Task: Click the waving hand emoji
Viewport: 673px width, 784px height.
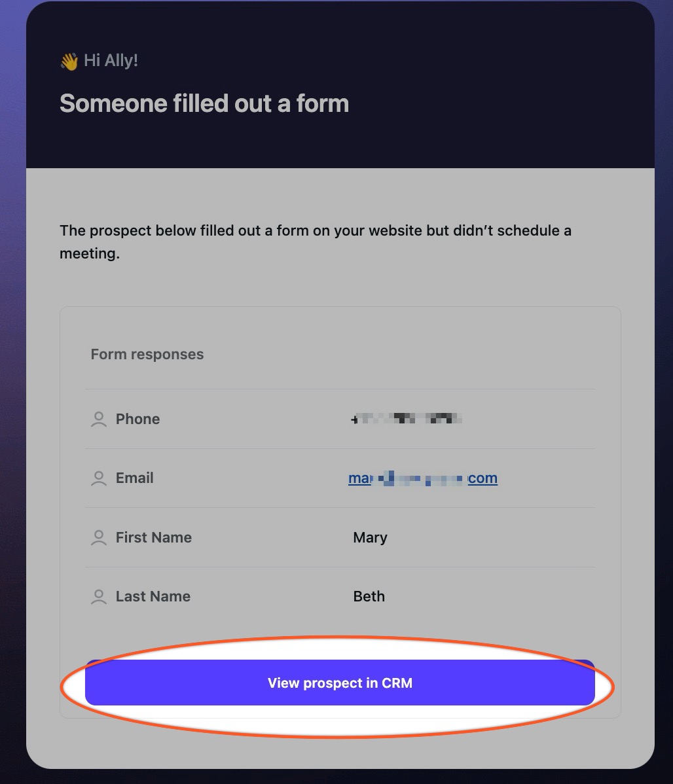Action: [x=69, y=62]
